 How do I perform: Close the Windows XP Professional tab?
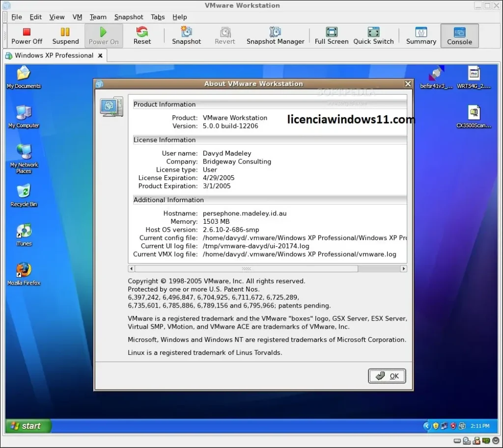pyautogui.click(x=100, y=55)
